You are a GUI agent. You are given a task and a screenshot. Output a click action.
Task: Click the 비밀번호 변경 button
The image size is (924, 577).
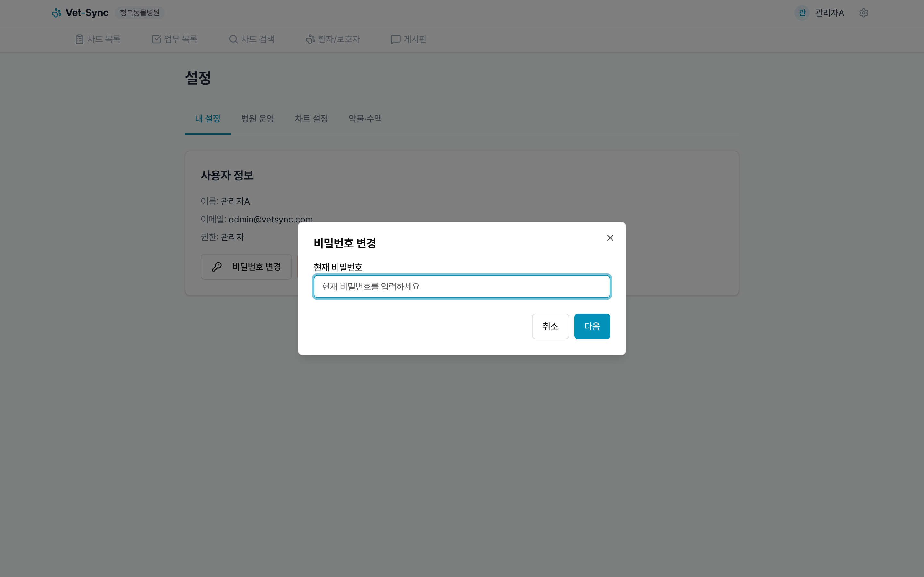(246, 266)
